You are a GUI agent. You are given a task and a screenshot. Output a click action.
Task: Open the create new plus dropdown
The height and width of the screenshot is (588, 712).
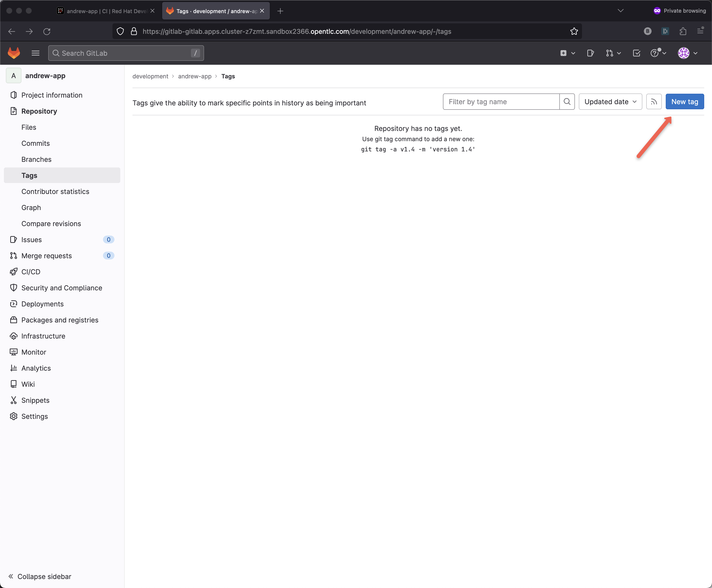(567, 53)
